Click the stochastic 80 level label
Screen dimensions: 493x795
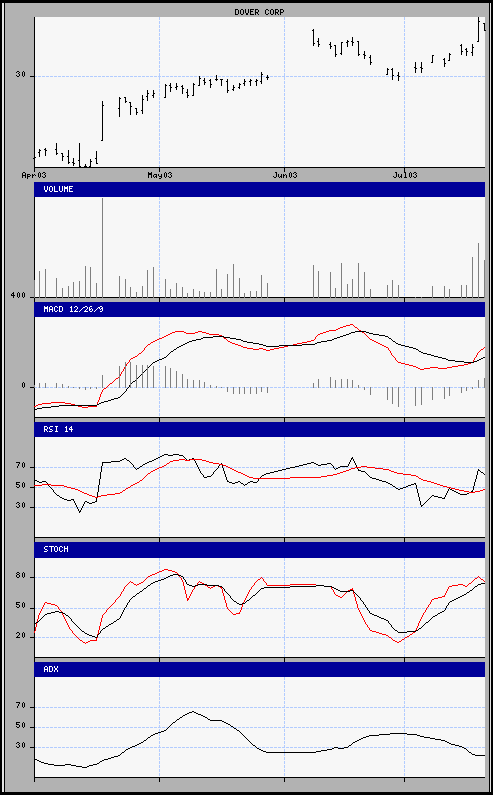(20, 576)
